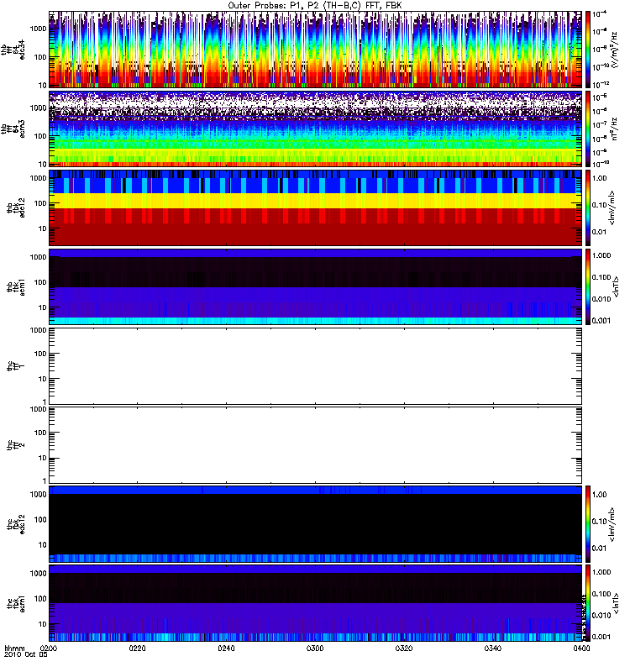Click the thb fff 64 edc34 electric field spectrogram panel
This screenshot has width=630, height=672.
coord(316,50)
